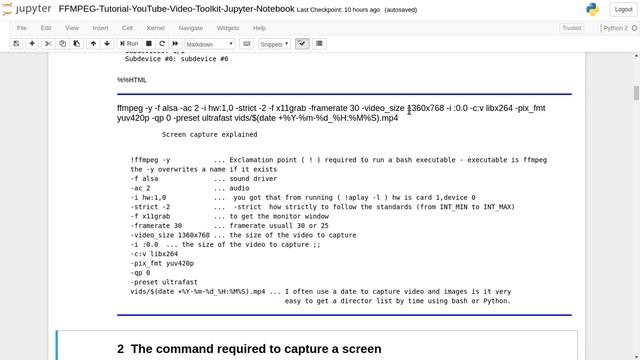Click the '-c:v libx264' line
640x360 pixels.
click(154, 254)
